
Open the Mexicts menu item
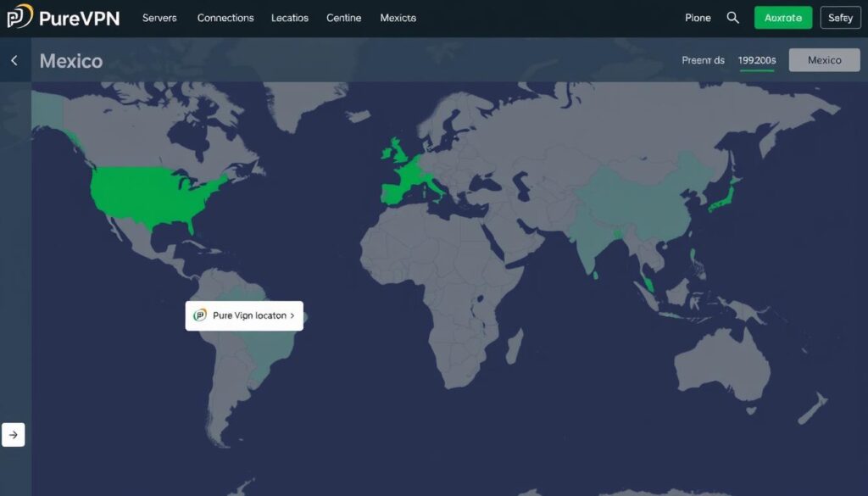398,18
